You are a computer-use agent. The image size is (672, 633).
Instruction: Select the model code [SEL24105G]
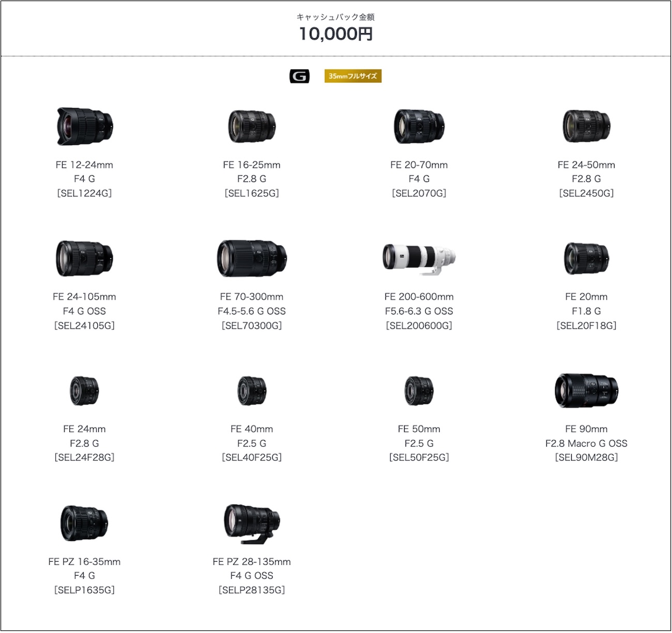point(84,326)
